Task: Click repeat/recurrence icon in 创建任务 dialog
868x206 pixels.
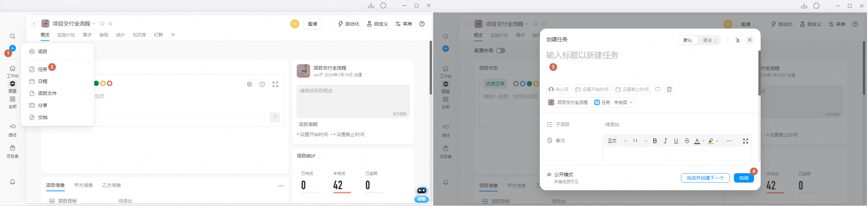Action: 657,89
